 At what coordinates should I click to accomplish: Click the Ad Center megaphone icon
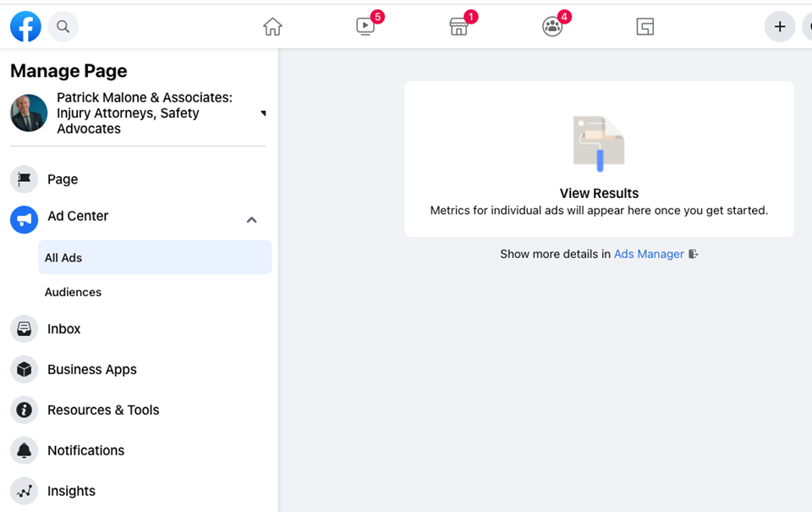[x=24, y=220]
